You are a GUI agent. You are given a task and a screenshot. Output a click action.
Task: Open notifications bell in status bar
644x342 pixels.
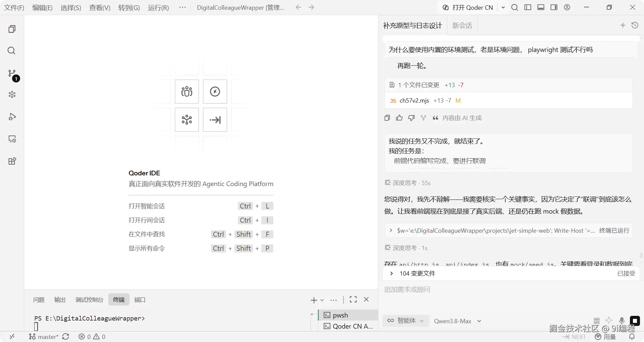point(632,337)
